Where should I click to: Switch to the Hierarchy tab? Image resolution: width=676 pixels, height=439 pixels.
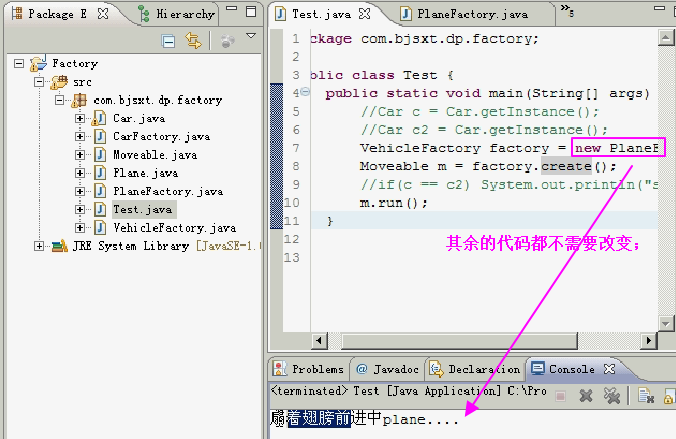pos(177,14)
